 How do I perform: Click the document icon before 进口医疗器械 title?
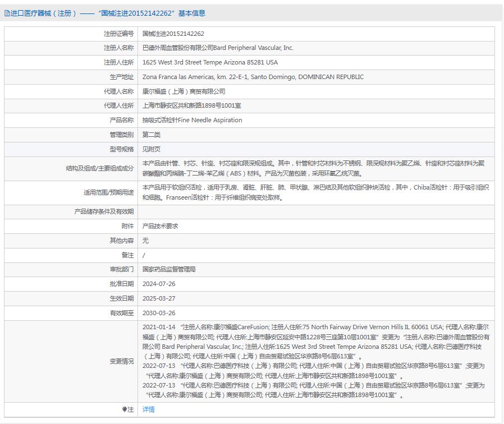point(7,13)
